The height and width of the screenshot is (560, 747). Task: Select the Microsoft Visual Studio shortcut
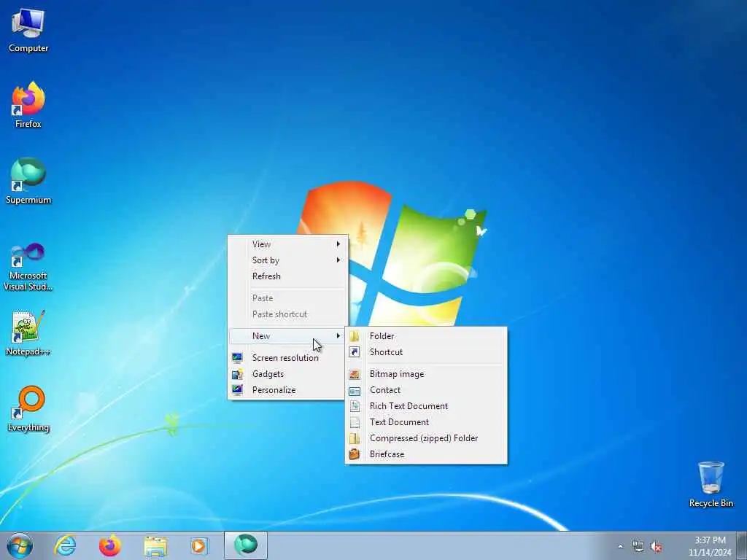pos(28,267)
